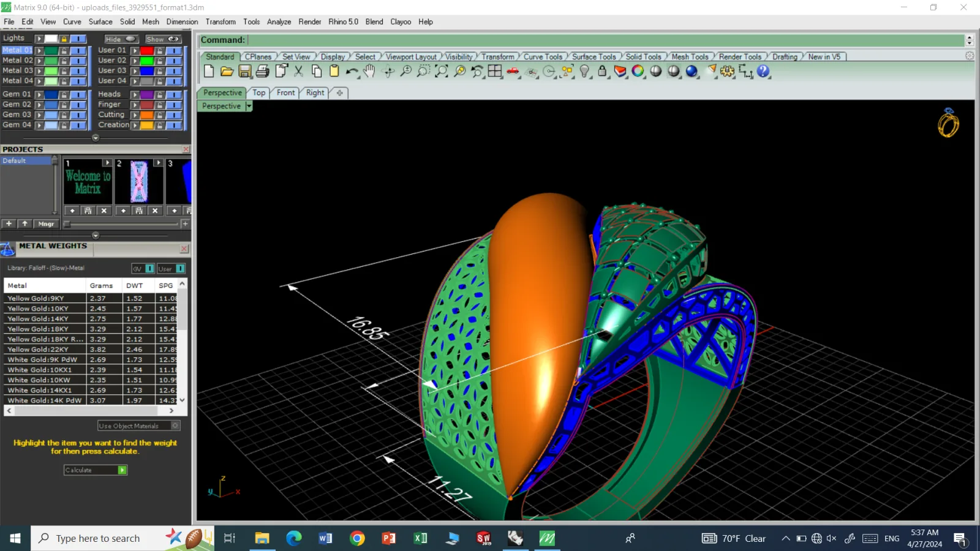Pick the red color swatch of User 01
The image size is (980, 551).
[x=146, y=50]
